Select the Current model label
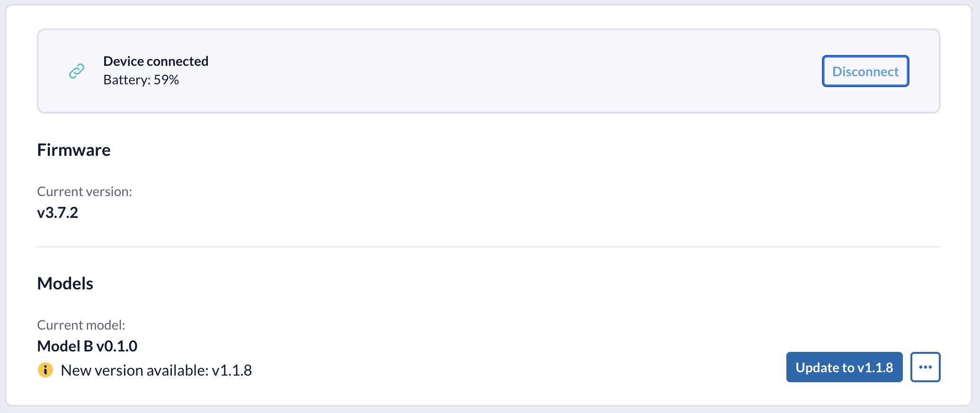This screenshot has height=413, width=980. [x=81, y=325]
